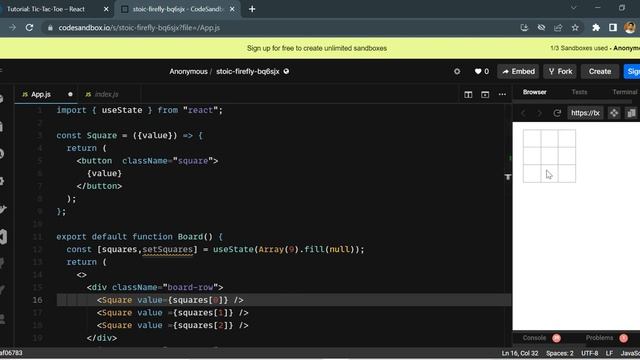Image resolution: width=640 pixels, height=360 pixels.
Task: Click the Create button
Action: [x=600, y=71]
